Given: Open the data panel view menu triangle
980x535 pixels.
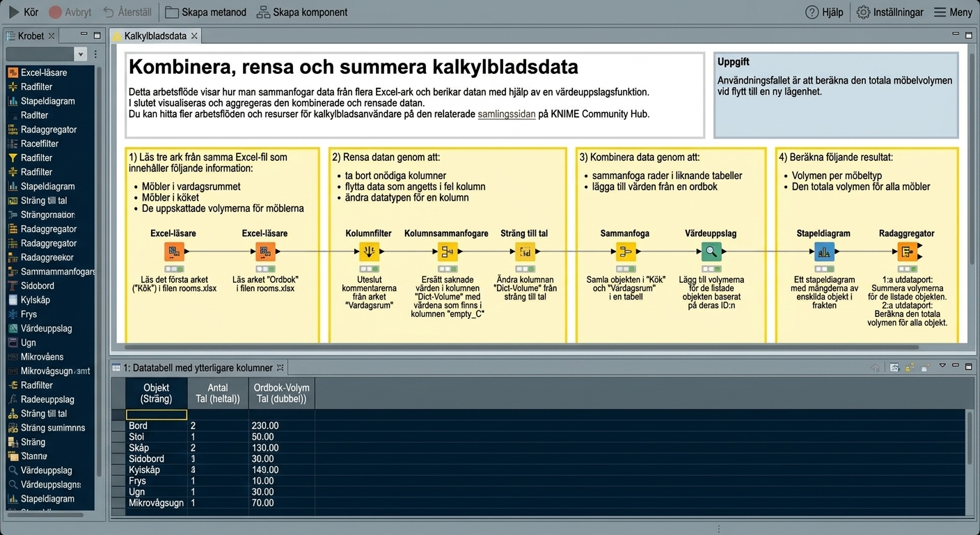Looking at the screenshot, I should pos(942,366).
